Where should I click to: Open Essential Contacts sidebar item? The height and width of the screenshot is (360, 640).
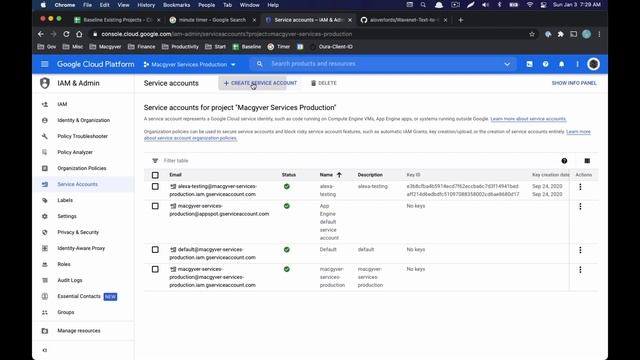79,296
